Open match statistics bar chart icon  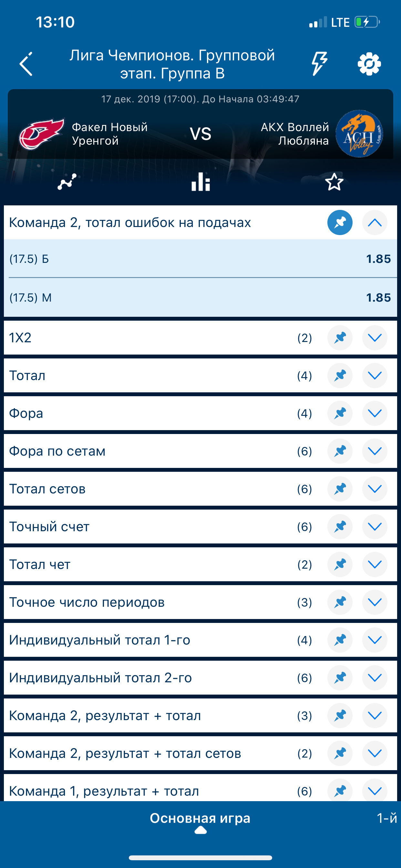pos(200,182)
